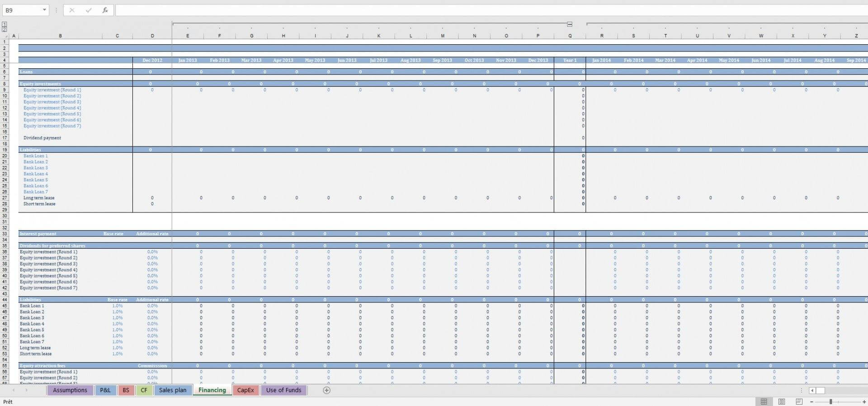Image resolution: width=868 pixels, height=406 pixels.
Task: Click the 'Bank Loan 1' cell in row 20
Action: pyautogui.click(x=36, y=156)
